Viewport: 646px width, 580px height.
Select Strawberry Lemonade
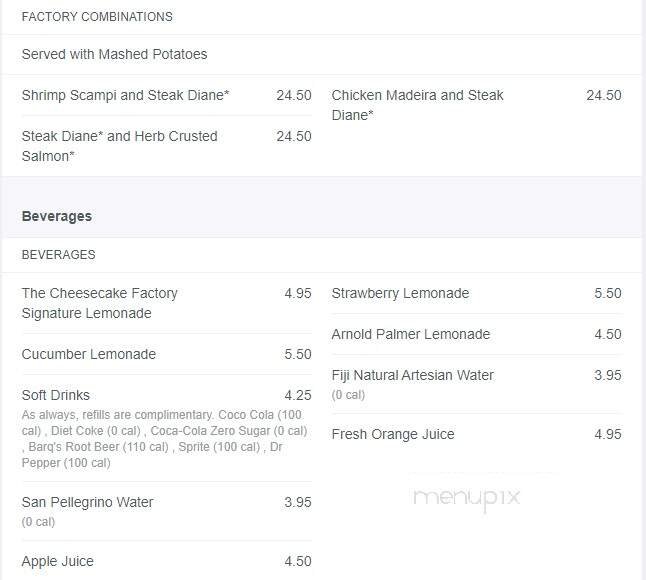click(400, 293)
